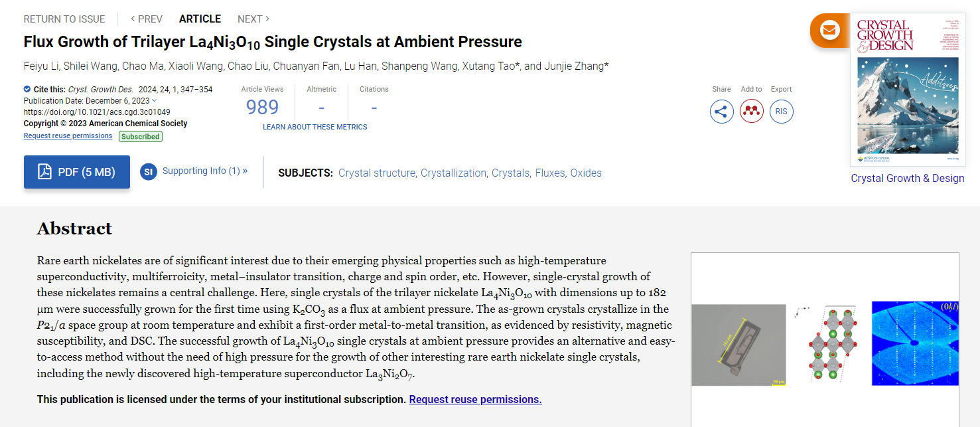
Task: Click the orange email envelope icon
Action: click(829, 30)
